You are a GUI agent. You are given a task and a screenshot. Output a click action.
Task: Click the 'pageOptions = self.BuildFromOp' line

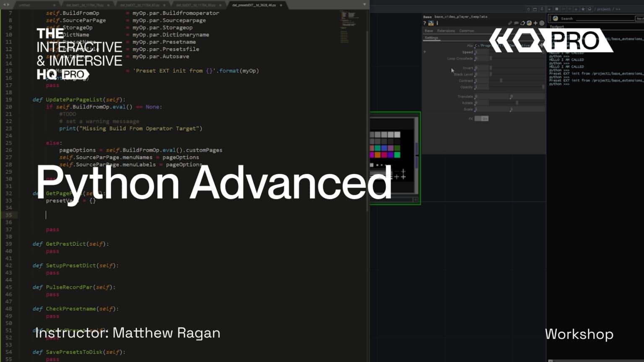point(140,150)
